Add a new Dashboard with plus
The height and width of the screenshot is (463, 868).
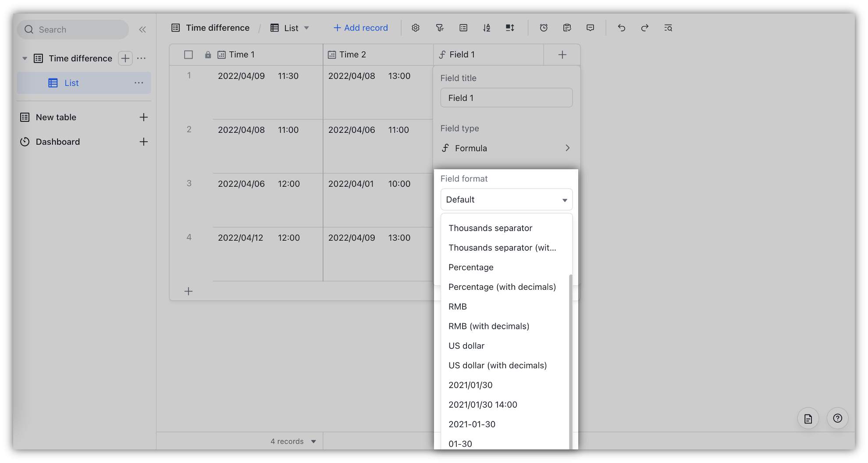click(x=143, y=142)
